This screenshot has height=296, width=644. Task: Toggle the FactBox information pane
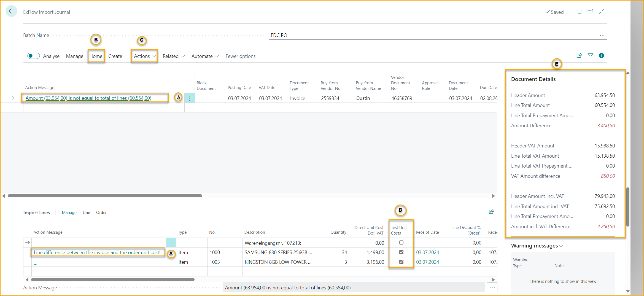pyautogui.click(x=601, y=56)
